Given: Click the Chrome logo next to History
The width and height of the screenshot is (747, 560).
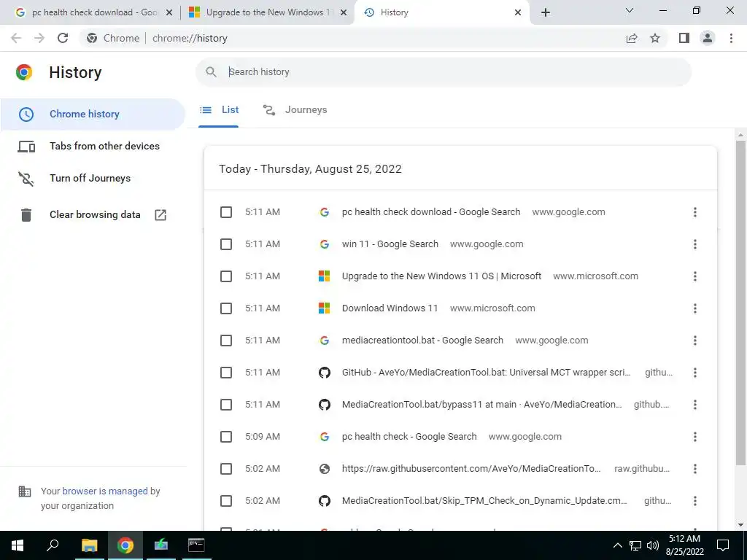Looking at the screenshot, I should [24, 72].
